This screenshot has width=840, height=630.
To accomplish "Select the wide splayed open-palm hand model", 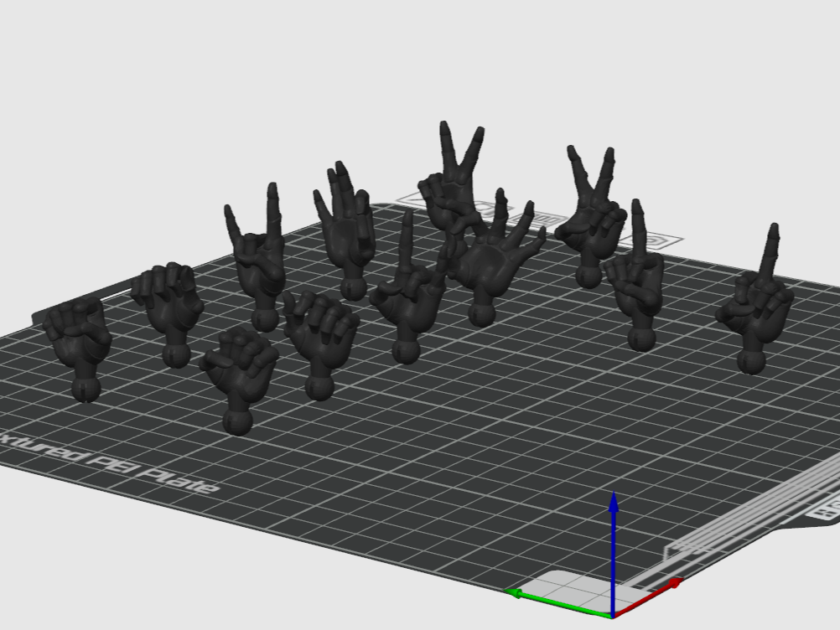I will click(490, 262).
